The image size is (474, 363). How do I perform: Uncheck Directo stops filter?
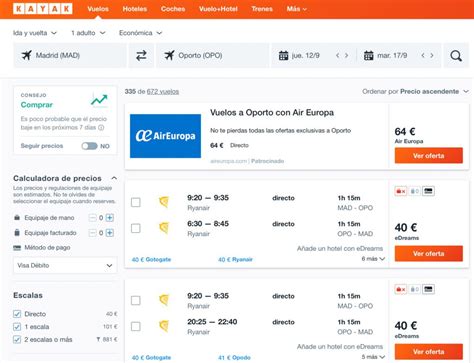[17, 314]
